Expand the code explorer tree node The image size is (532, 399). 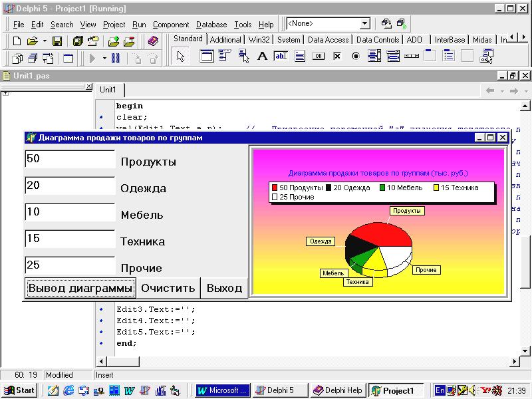[x=6, y=92]
